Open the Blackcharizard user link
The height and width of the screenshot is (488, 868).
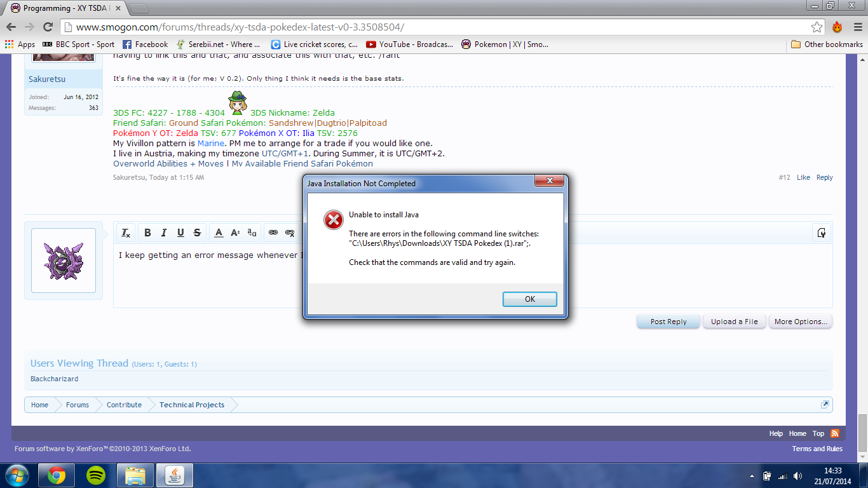[x=55, y=379]
